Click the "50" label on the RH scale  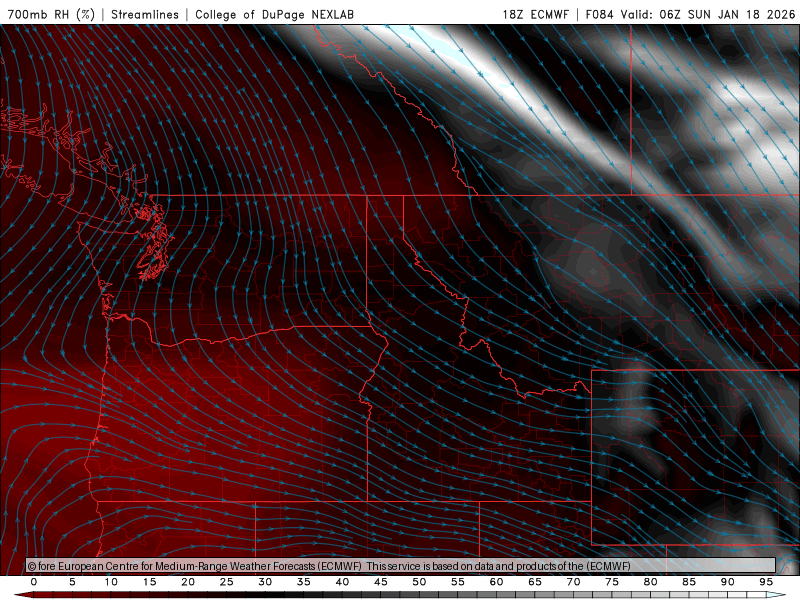click(x=419, y=582)
